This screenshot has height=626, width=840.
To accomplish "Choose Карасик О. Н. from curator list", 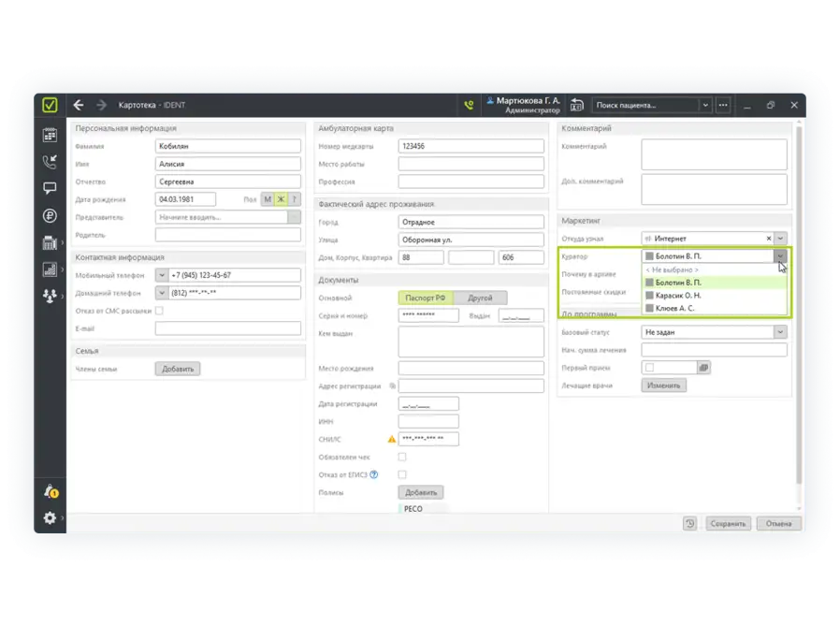I will click(x=679, y=295).
